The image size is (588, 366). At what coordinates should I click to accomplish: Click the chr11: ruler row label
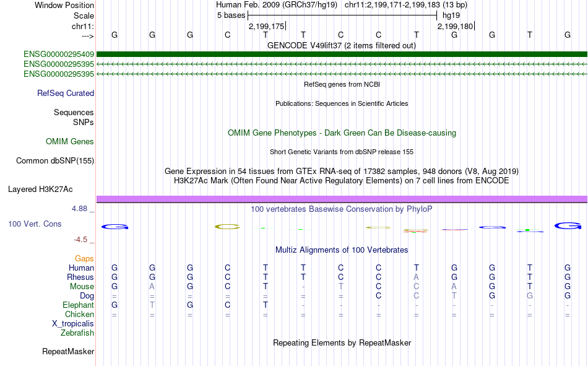click(83, 26)
